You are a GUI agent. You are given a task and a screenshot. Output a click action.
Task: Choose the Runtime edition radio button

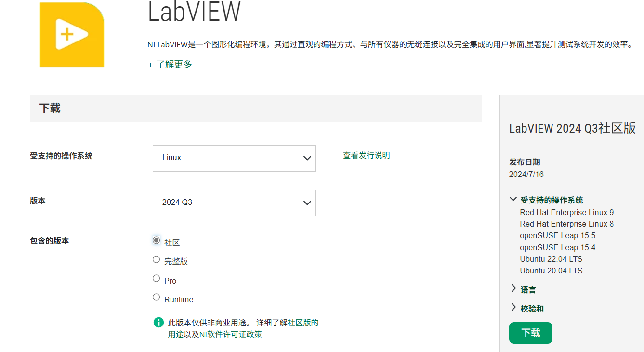click(x=156, y=297)
